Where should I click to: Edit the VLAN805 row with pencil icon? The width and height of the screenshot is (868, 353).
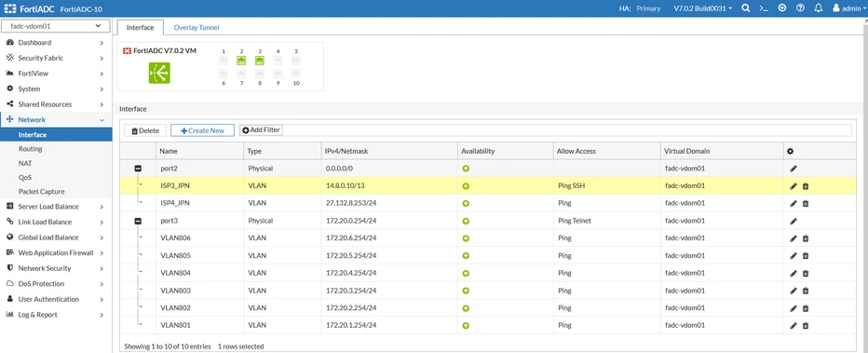793,255
